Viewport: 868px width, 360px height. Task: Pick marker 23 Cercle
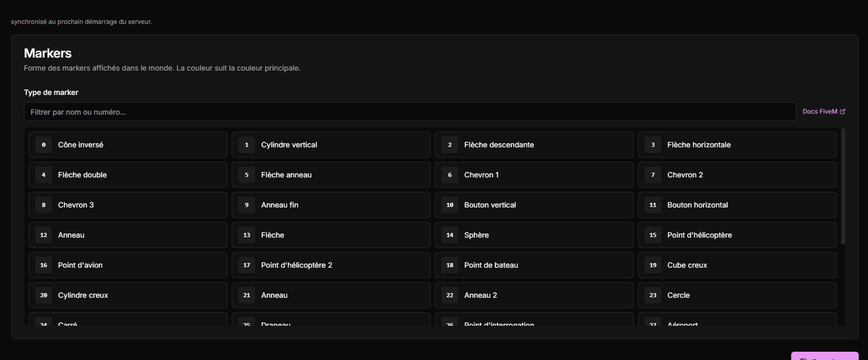point(737,295)
